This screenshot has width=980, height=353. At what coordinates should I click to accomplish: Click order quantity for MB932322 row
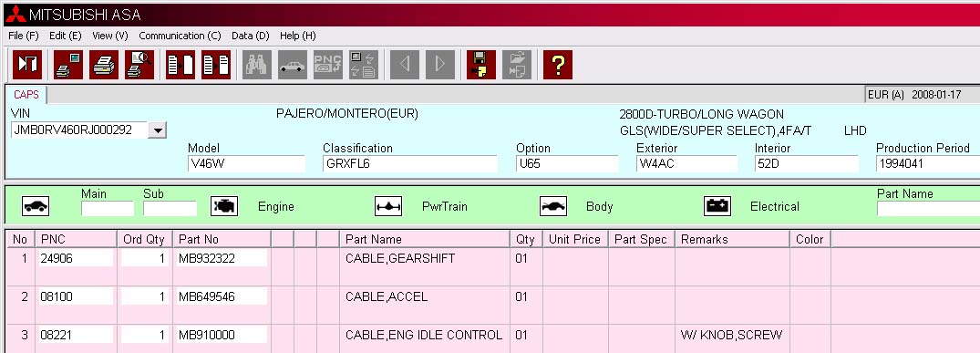pyautogui.click(x=145, y=258)
